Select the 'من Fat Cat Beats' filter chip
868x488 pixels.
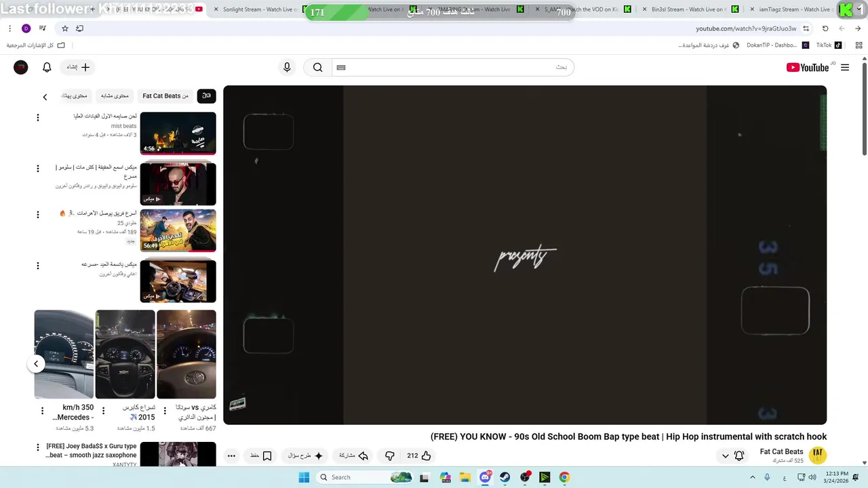(x=165, y=96)
